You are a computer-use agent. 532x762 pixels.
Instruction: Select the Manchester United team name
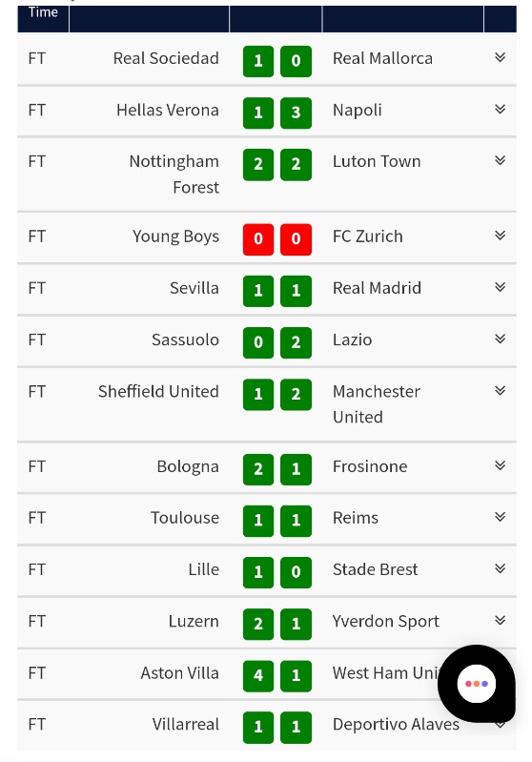click(x=377, y=403)
